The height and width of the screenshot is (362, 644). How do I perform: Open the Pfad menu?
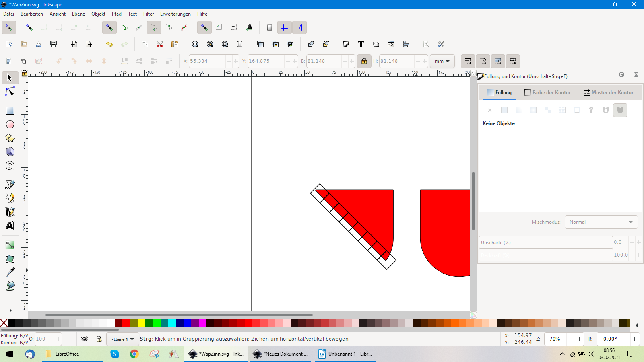pos(117,14)
